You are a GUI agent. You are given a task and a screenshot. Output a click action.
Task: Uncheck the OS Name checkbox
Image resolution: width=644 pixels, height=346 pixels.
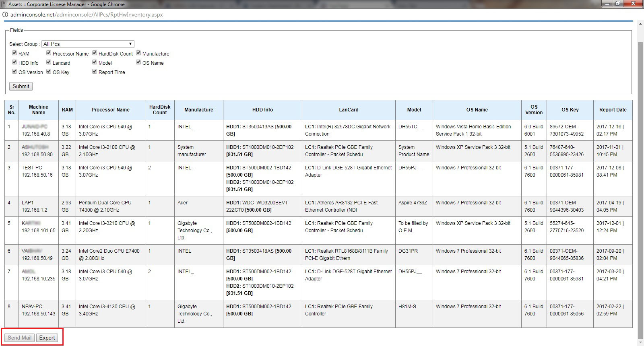point(138,62)
